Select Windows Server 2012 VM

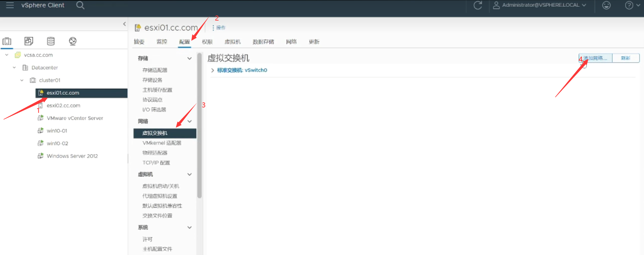[x=72, y=156]
